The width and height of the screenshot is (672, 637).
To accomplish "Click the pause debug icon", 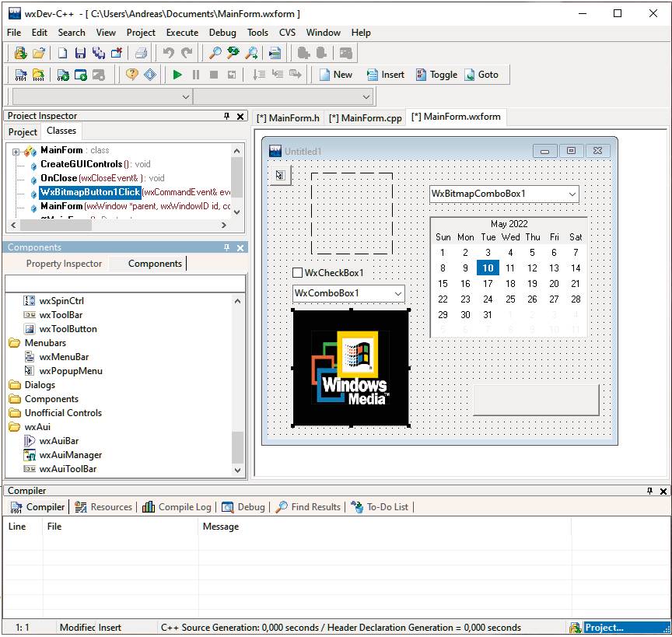I will [x=196, y=75].
